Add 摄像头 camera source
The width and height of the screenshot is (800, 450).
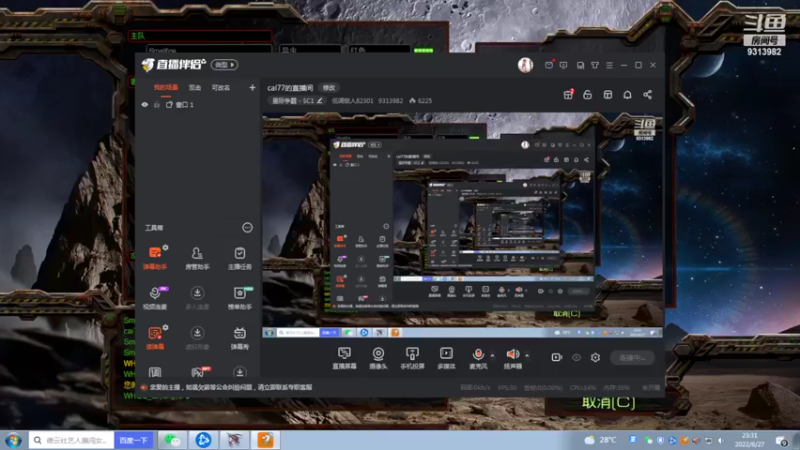[x=378, y=358]
